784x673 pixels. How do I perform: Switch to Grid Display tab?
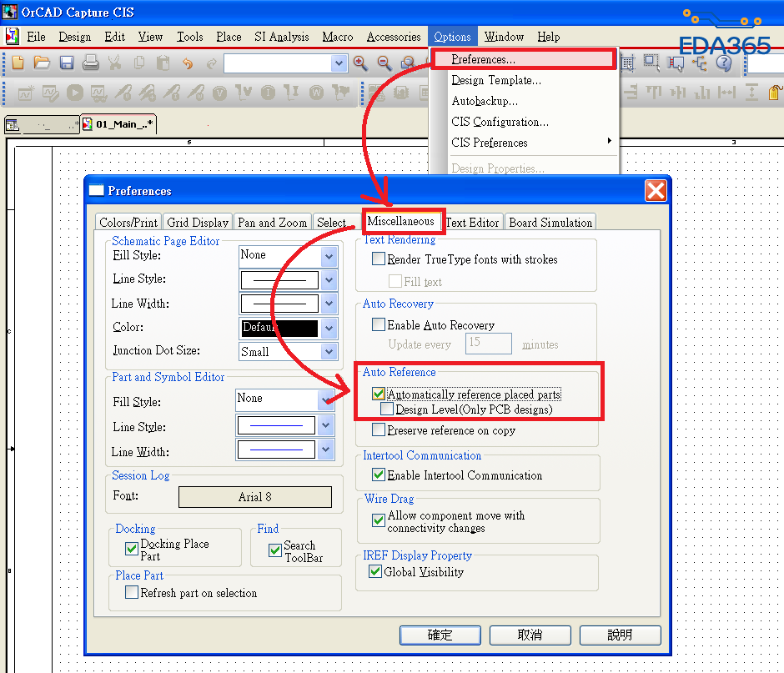[x=198, y=223]
